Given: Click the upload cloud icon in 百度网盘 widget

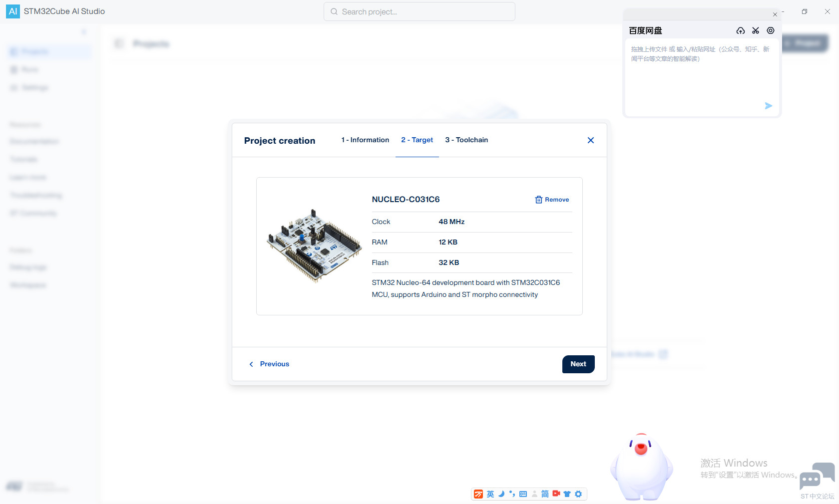Looking at the screenshot, I should point(741,31).
